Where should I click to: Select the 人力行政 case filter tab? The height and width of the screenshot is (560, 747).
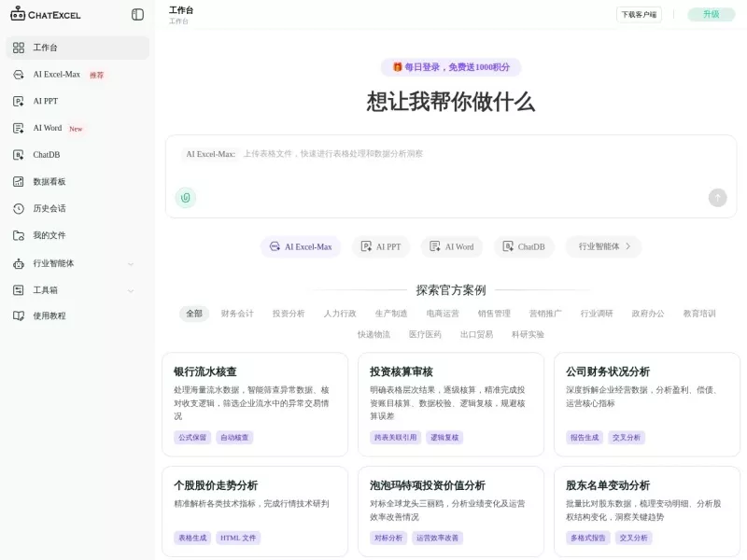click(x=340, y=314)
